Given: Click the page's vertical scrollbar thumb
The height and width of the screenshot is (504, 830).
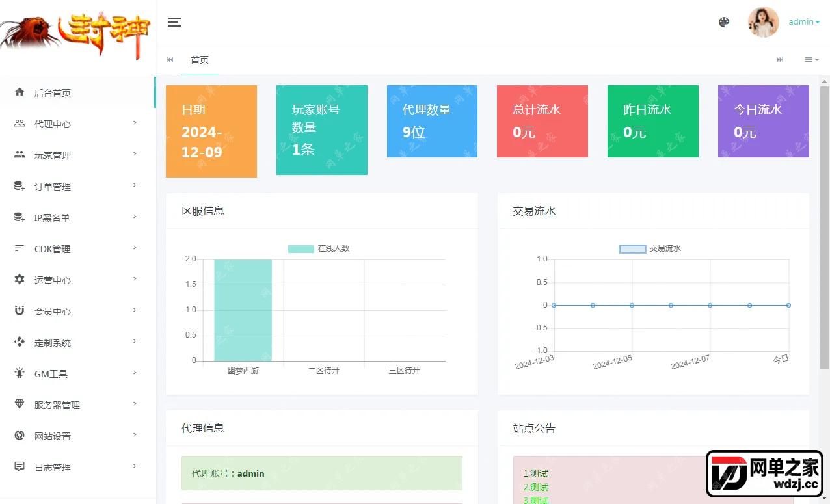Looking at the screenshot, I should coord(824,228).
